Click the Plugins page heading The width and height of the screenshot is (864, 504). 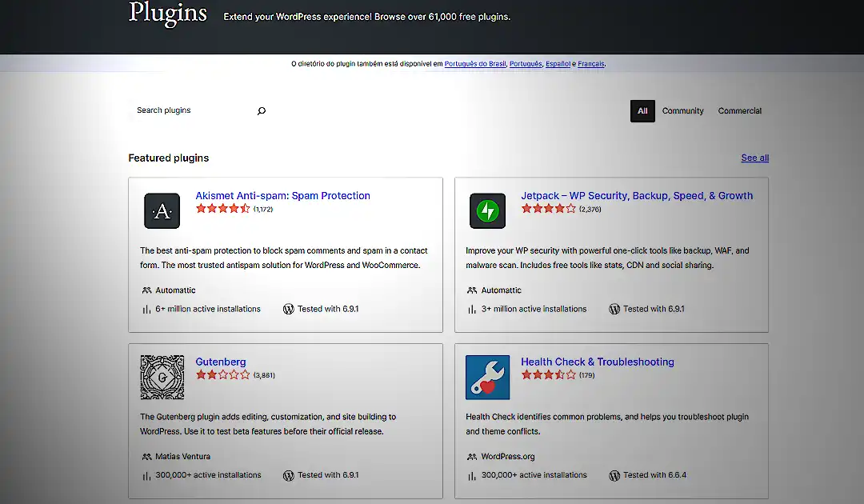(167, 14)
